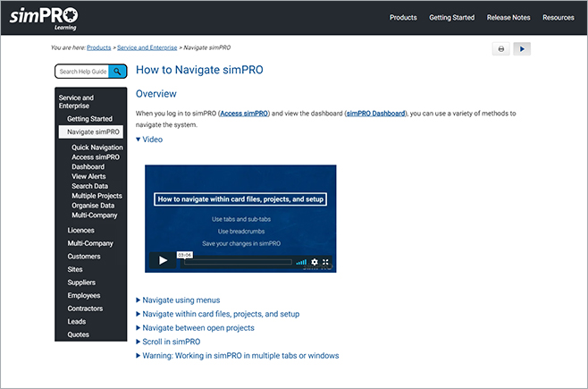
Task: Click the Products breadcrumb link
Action: pos(98,47)
